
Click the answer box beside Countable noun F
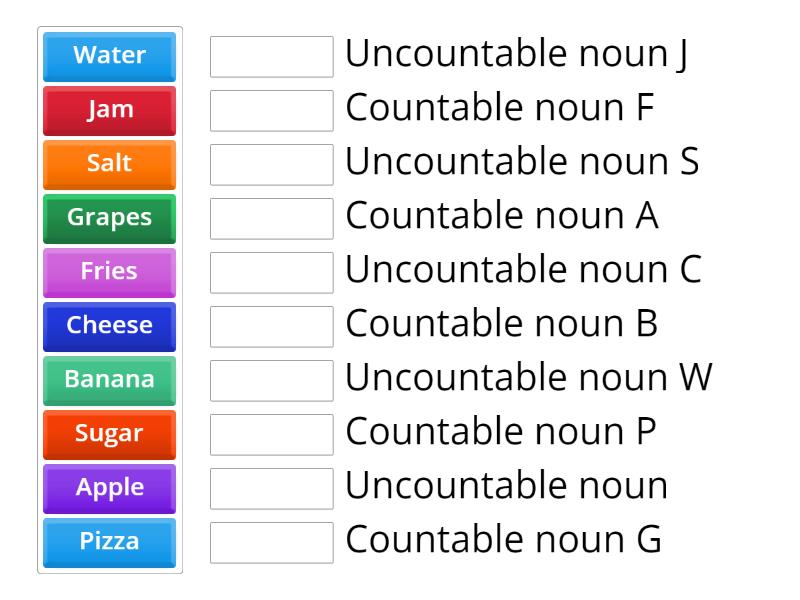tap(272, 111)
